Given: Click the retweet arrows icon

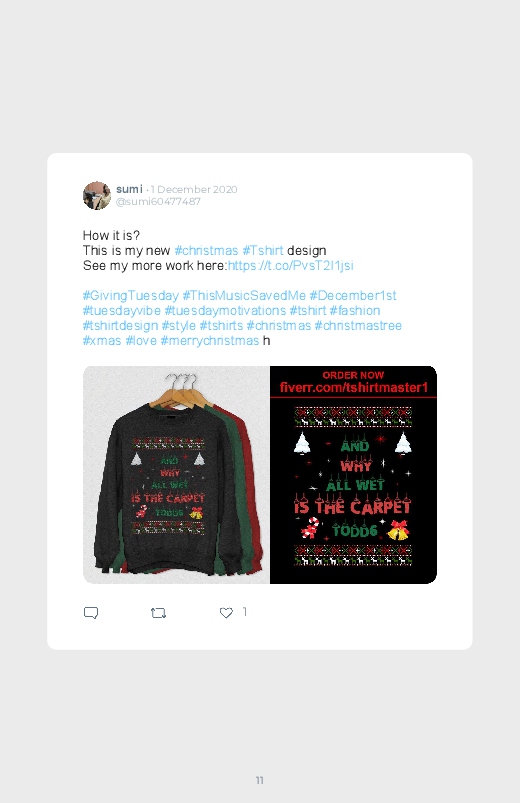Looking at the screenshot, I should coord(158,612).
